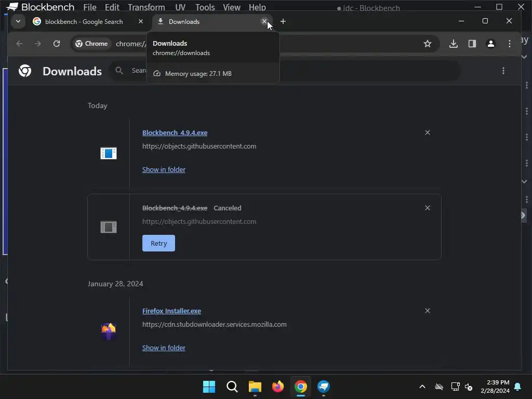The image size is (532, 399).
Task: Open Chrome profile menu
Action: click(x=490, y=44)
